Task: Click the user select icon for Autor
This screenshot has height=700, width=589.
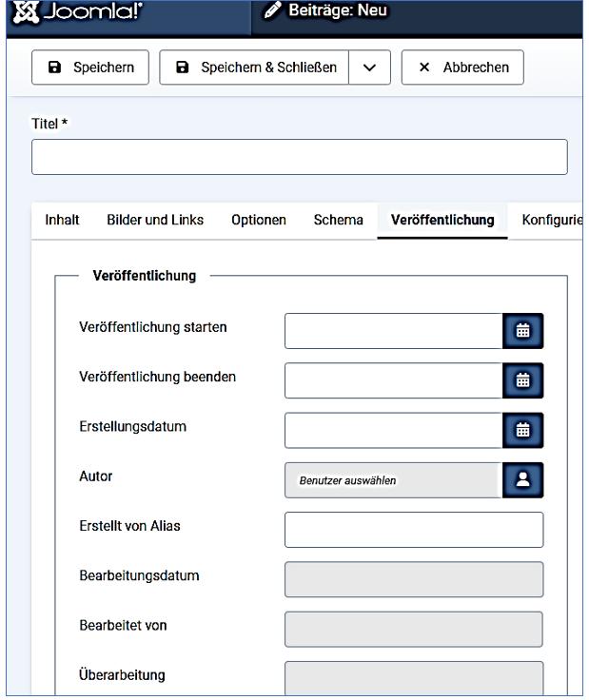Action: pos(522,480)
